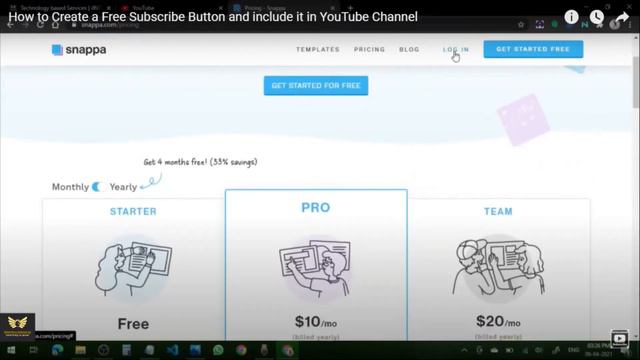Open the Photos app in taskbar
The width and height of the screenshot is (640, 360).
tap(195, 350)
